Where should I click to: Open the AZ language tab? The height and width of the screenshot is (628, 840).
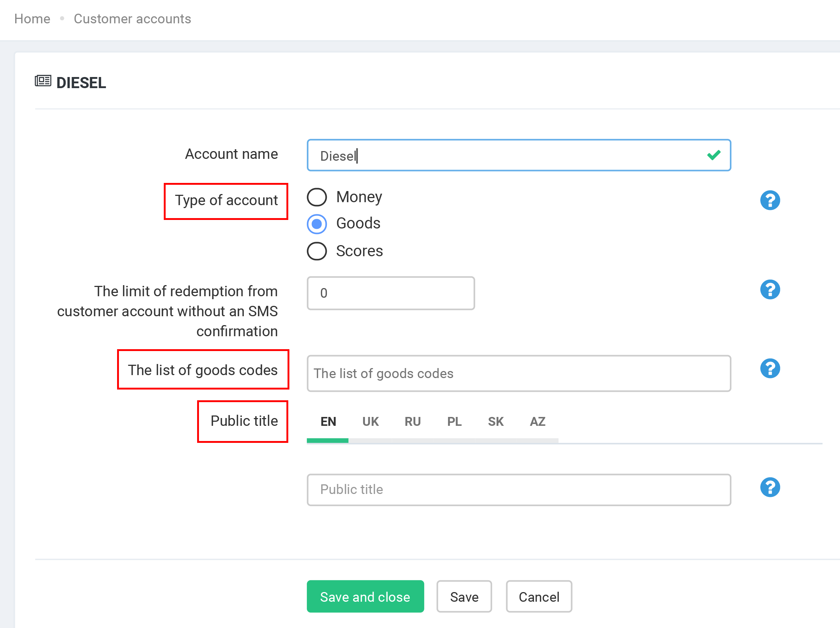pos(537,422)
